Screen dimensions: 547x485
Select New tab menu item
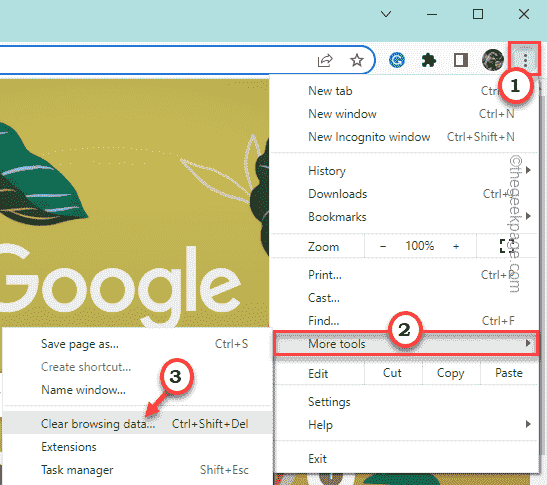405,91
